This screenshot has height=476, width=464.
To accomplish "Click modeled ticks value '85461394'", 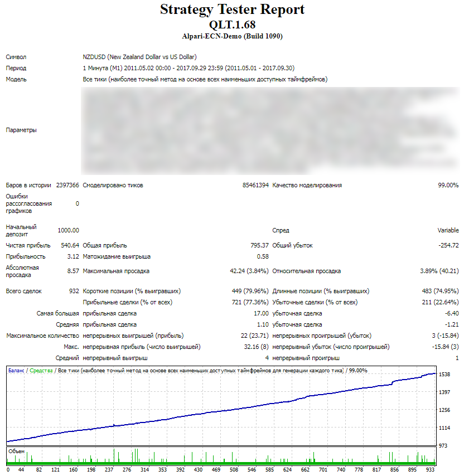I will tap(255, 185).
